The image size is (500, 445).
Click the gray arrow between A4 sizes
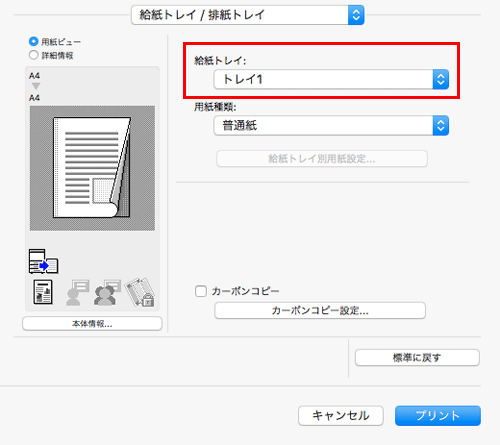click(x=36, y=86)
